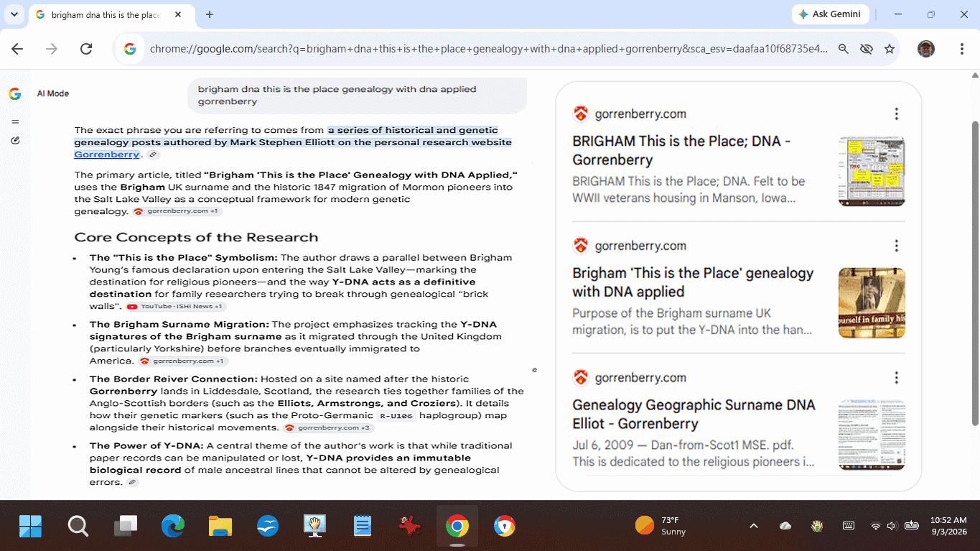The image size is (980, 551).
Task: Open a new tab with plus button
Action: (x=210, y=14)
